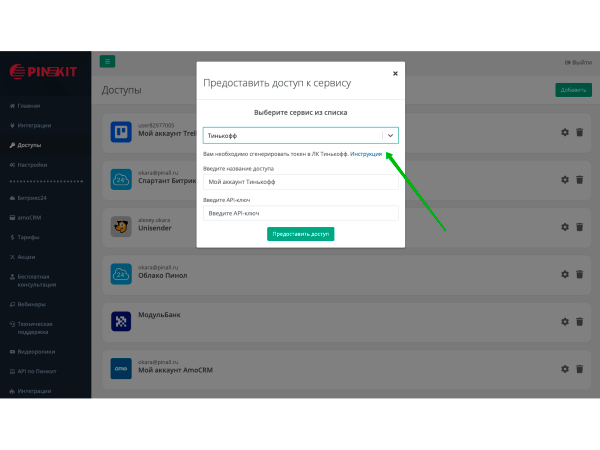600x450 pixels.
Task: Click the Trello service logo icon
Action: click(x=121, y=132)
